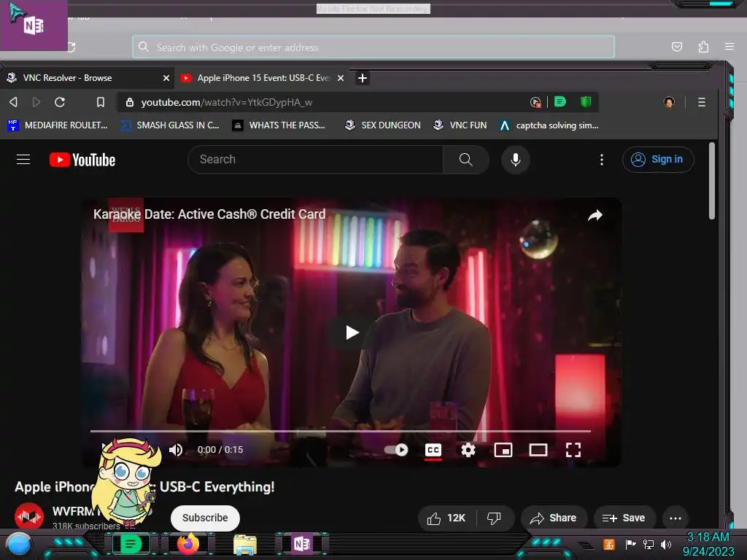Open SMASH GLASS IN C... bookmark
Image resolution: width=747 pixels, height=560 pixels.
coord(169,125)
